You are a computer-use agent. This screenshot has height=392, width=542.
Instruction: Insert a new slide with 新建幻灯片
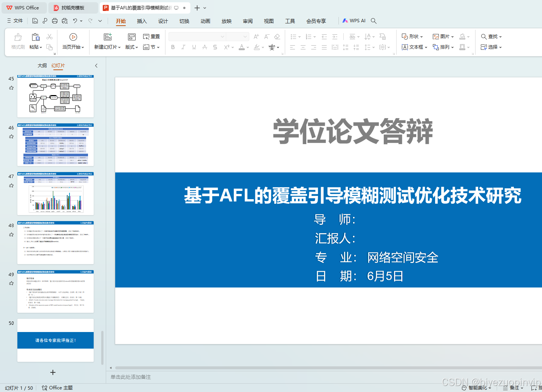point(107,42)
